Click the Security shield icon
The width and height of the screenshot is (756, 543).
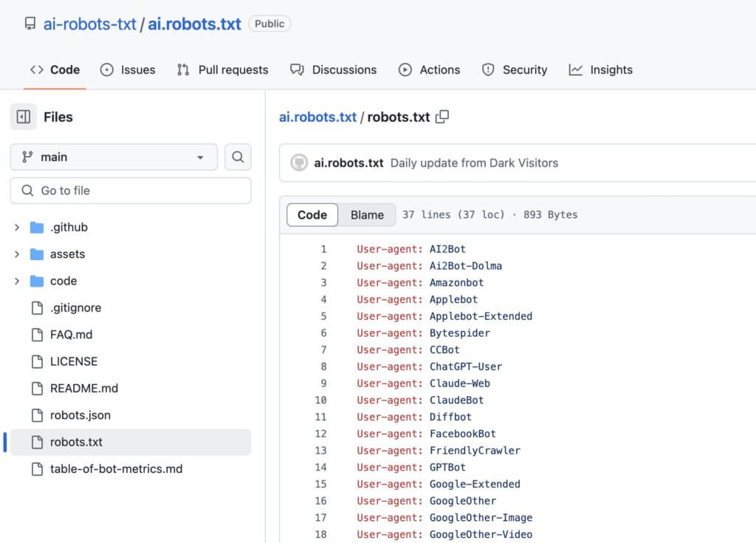[x=488, y=70]
